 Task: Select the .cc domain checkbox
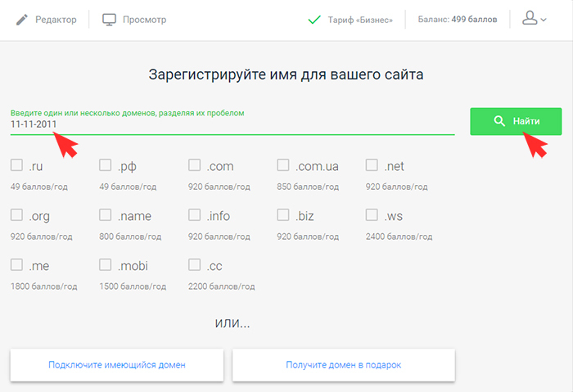tap(195, 264)
